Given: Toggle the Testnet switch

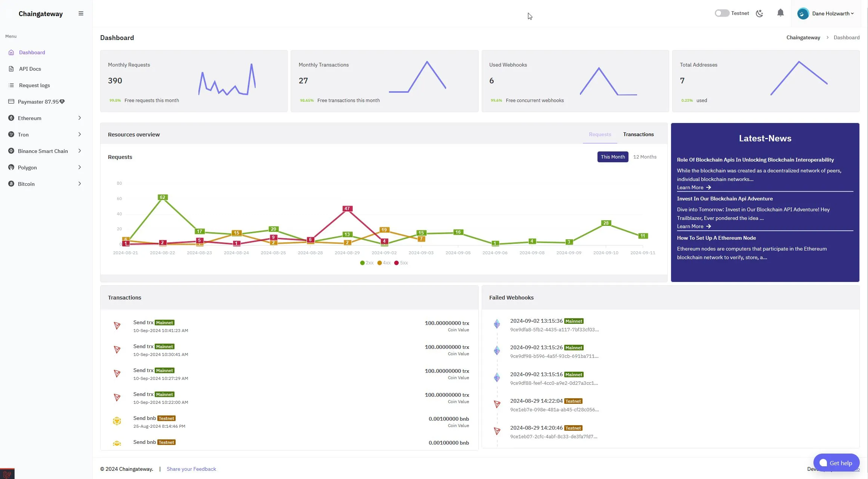Looking at the screenshot, I should (x=721, y=13).
